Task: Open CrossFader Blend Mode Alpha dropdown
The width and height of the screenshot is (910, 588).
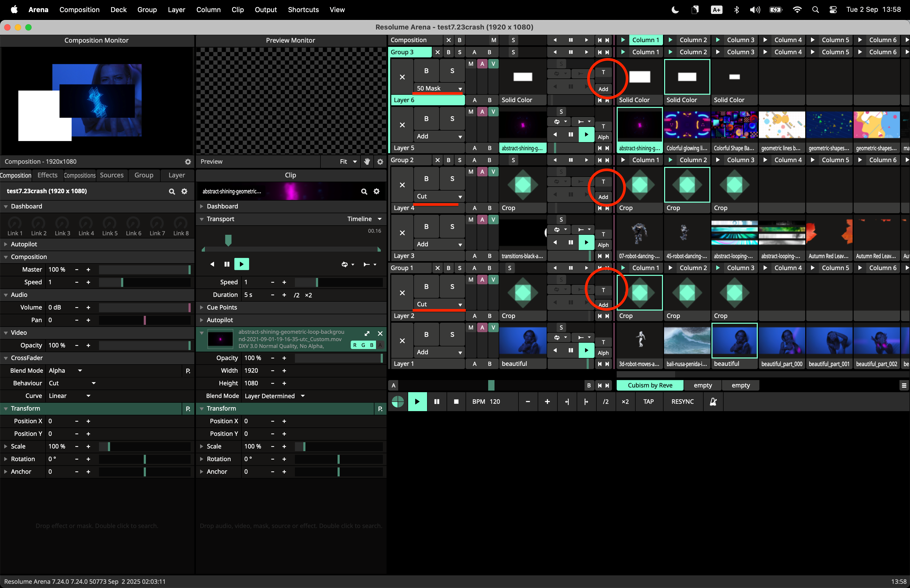Action: pos(65,370)
